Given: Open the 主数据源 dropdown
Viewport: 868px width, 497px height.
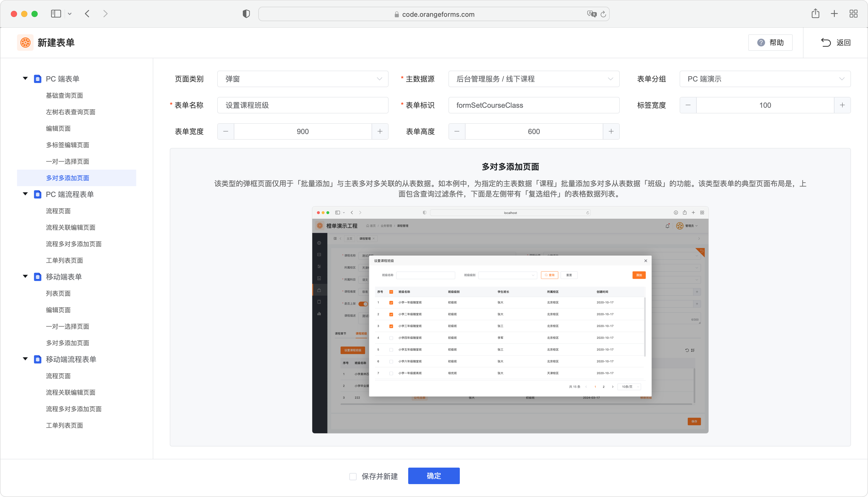Looking at the screenshot, I should pyautogui.click(x=534, y=79).
